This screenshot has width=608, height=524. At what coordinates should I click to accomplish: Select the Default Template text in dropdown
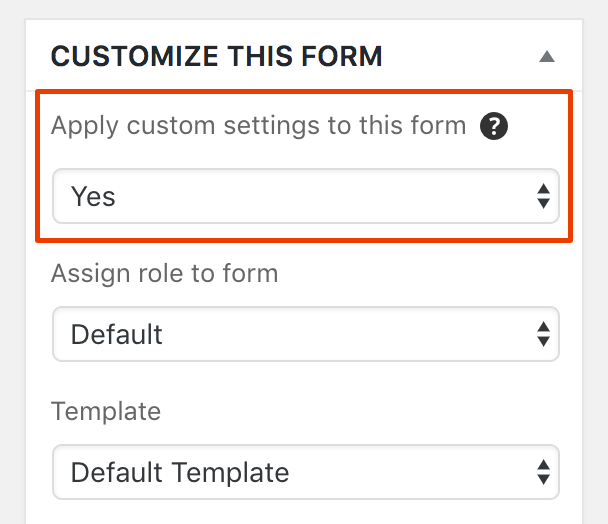(x=180, y=472)
